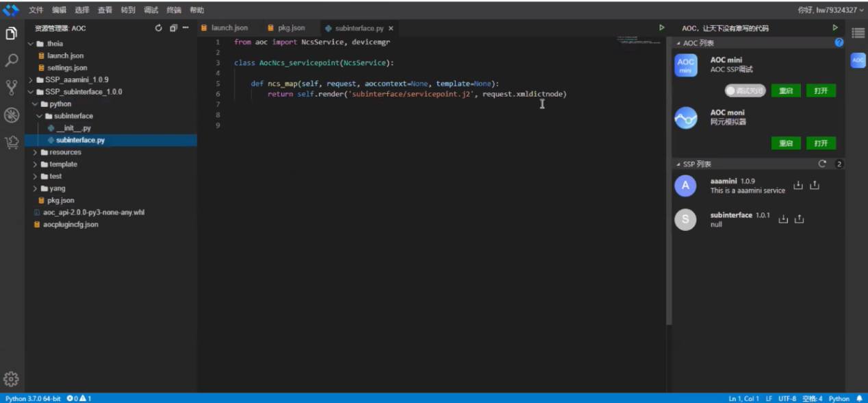Expand the resources folder
Screen dimensions: 868x403
35,152
